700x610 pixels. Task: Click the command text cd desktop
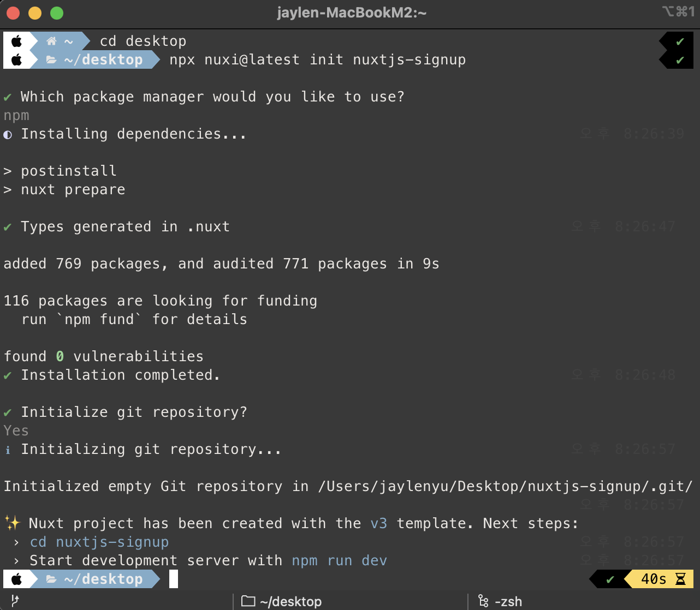coord(143,41)
